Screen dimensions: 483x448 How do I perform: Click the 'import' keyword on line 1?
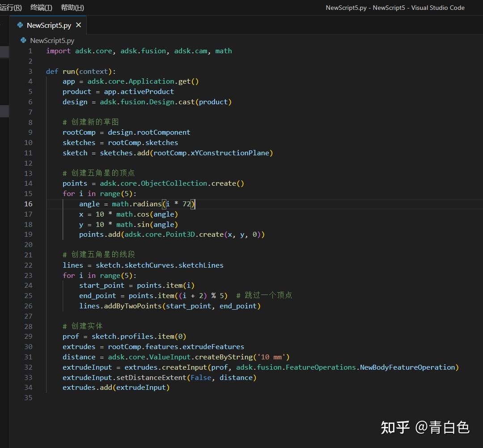(58, 51)
